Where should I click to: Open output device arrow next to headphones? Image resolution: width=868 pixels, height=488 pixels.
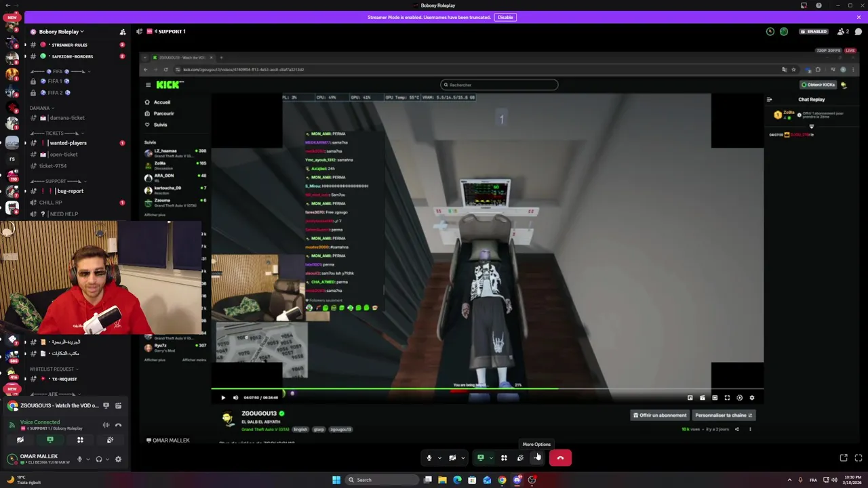pos(106,460)
